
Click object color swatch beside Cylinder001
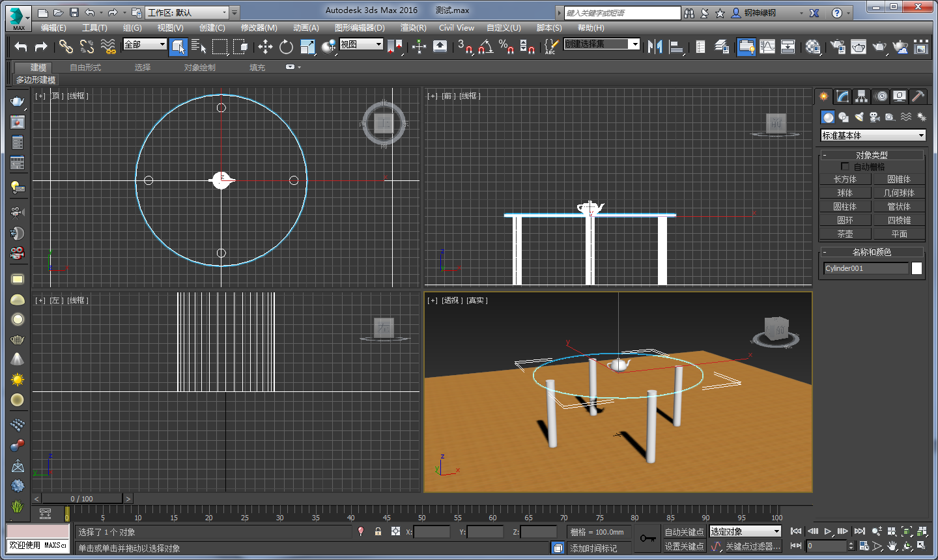pyautogui.click(x=917, y=268)
